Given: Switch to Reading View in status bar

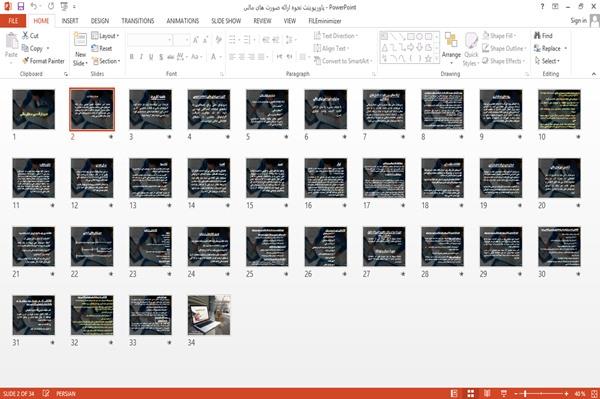Looking at the screenshot, I should [x=487, y=393].
